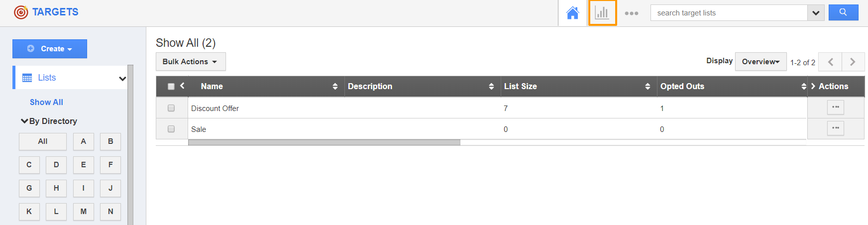
Task: Tick the Discount Offer row checkbox
Action: [171, 108]
